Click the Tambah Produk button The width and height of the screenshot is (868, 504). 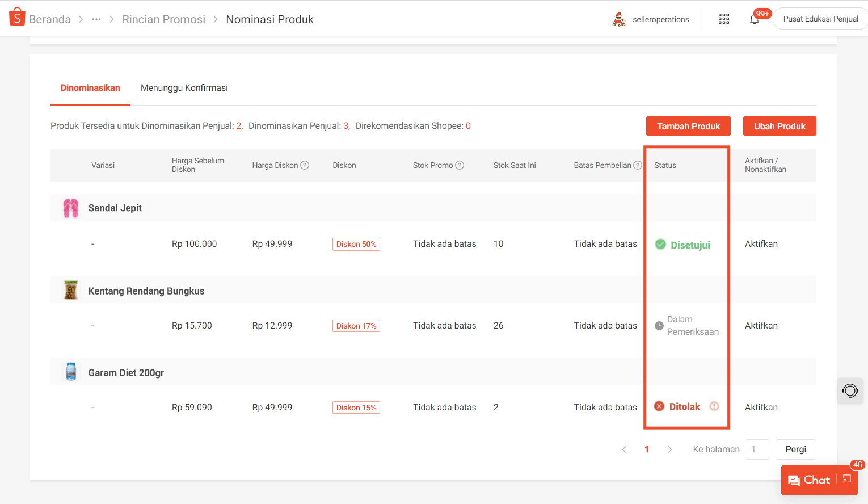pos(688,126)
